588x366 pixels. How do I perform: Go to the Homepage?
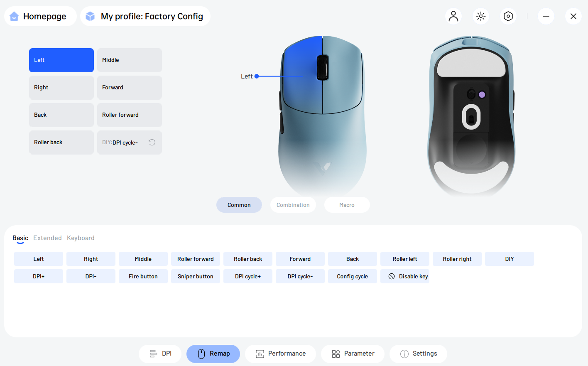(40, 16)
